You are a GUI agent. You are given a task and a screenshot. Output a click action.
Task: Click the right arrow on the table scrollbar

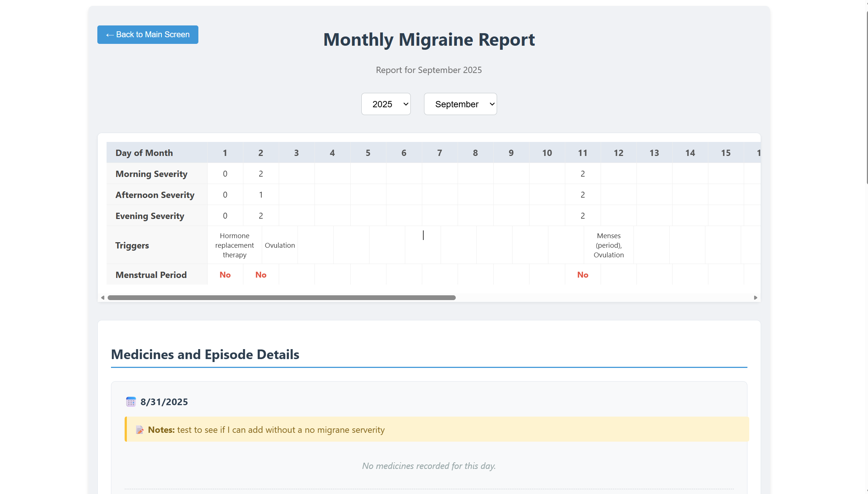tap(756, 298)
